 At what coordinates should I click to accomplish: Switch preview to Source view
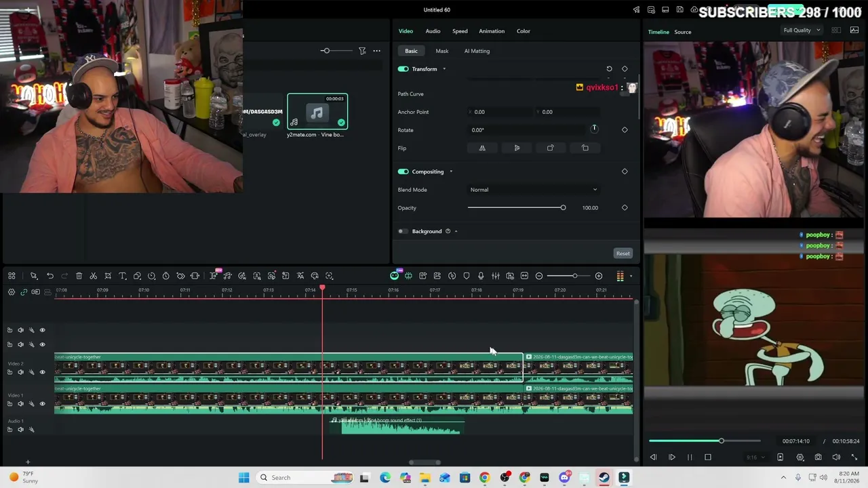pyautogui.click(x=683, y=32)
